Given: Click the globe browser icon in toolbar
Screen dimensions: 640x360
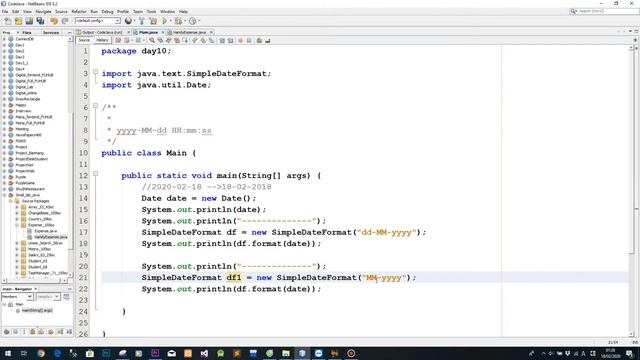Looking at the screenshot, I should [129, 21].
